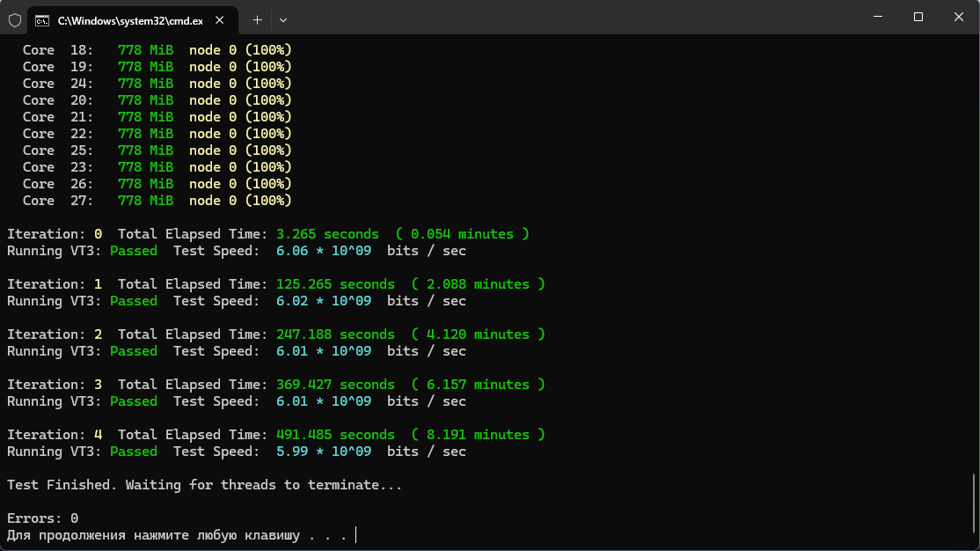The image size is (980, 551).
Task: Click the 'Core 26:' line
Action: 157,184
